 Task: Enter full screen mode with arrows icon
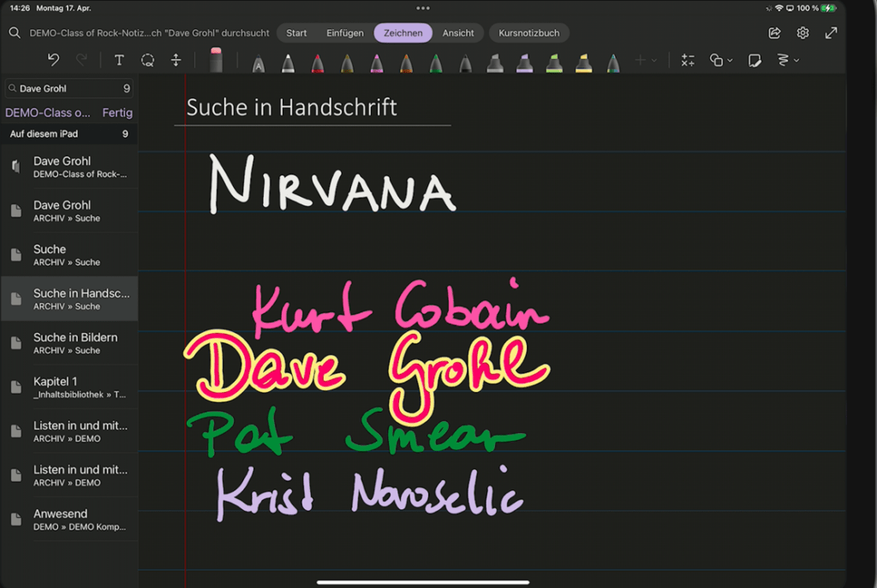[x=831, y=33]
